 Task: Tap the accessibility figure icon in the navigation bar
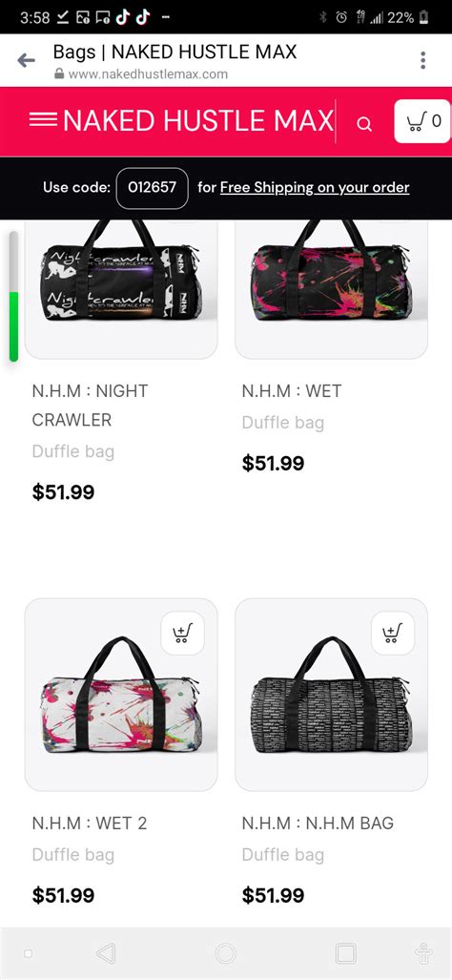coord(424,953)
